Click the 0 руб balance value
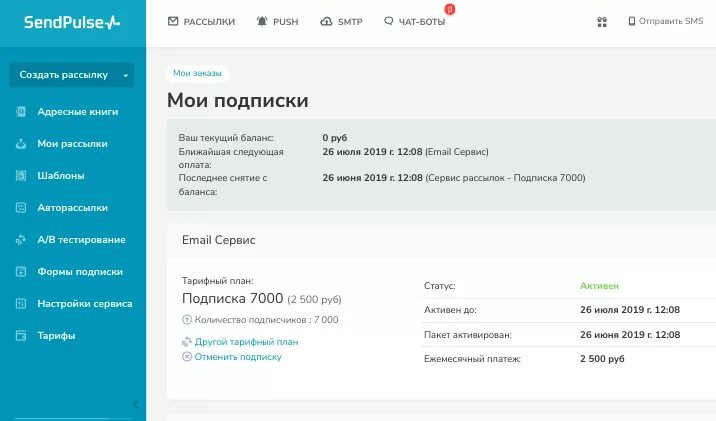716x421 pixels. (x=335, y=137)
